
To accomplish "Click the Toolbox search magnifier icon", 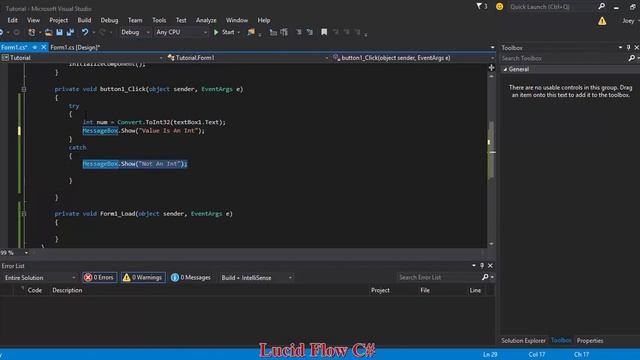I will [631, 58].
